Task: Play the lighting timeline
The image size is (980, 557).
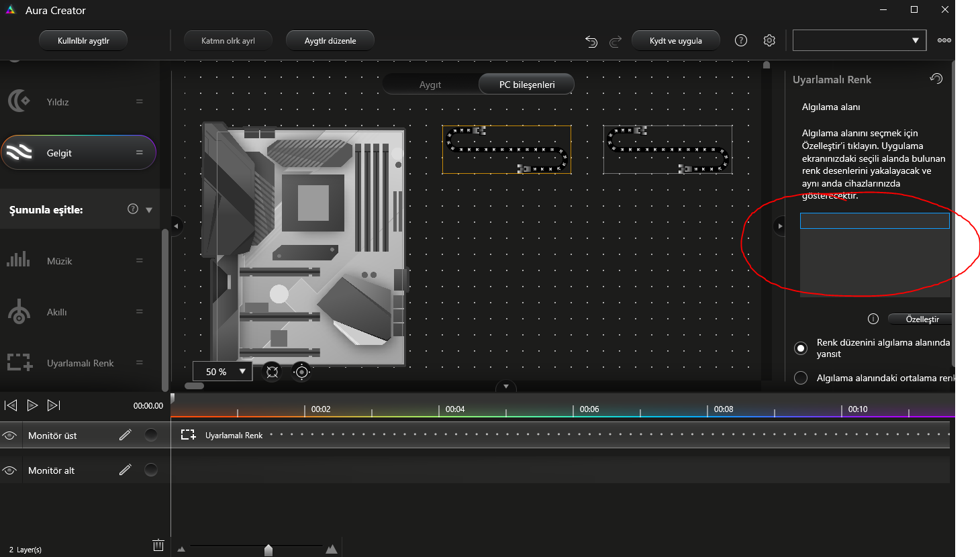Action: [32, 405]
